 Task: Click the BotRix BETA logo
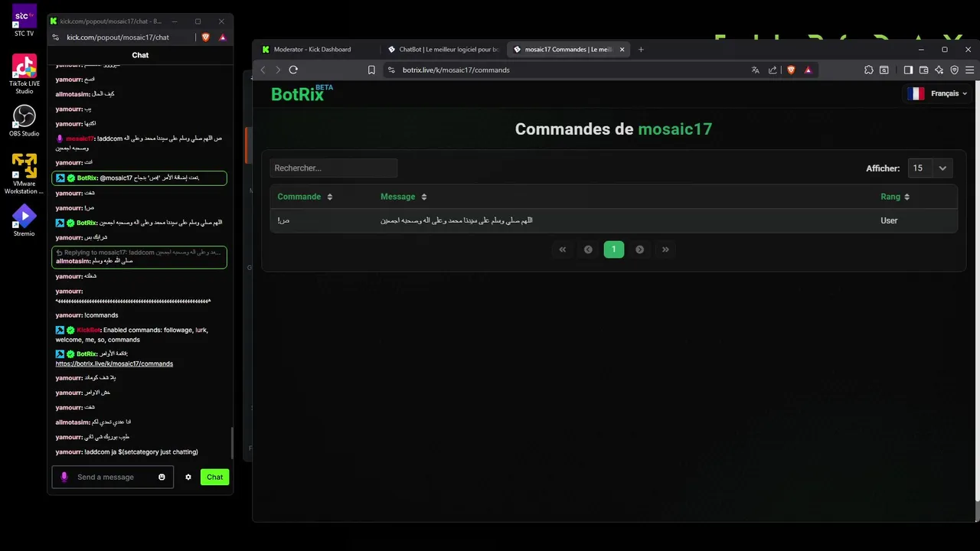pyautogui.click(x=302, y=94)
